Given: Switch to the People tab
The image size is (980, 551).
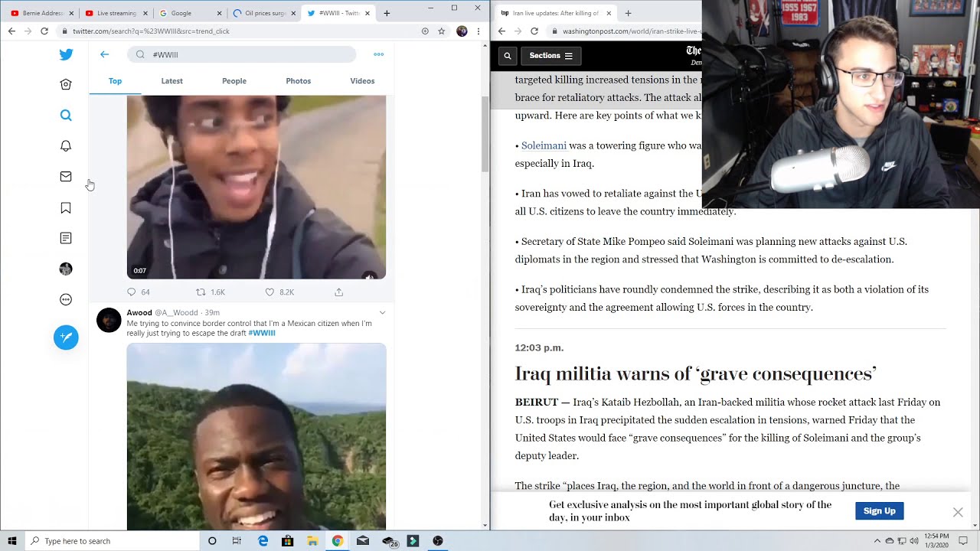Looking at the screenshot, I should tap(234, 81).
